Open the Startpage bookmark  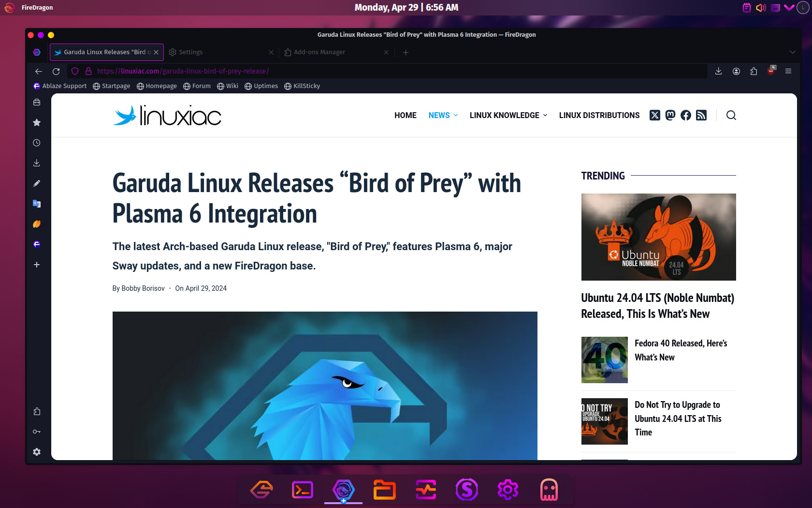(112, 86)
